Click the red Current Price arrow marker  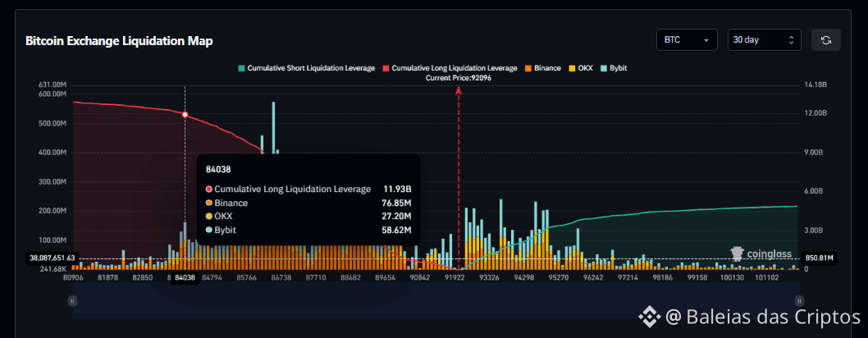(x=459, y=91)
